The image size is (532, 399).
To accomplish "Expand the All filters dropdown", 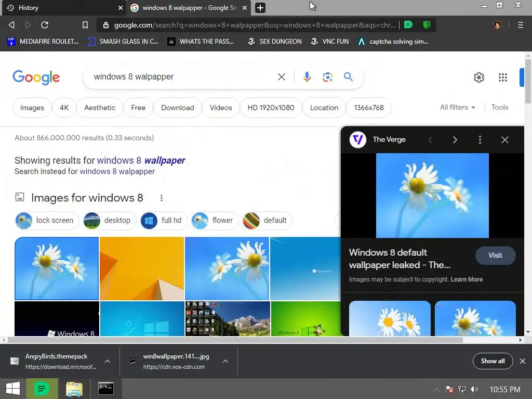I will pyautogui.click(x=457, y=107).
